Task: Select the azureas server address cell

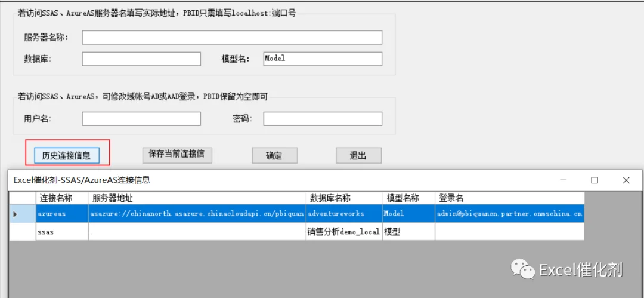Action: (197, 214)
